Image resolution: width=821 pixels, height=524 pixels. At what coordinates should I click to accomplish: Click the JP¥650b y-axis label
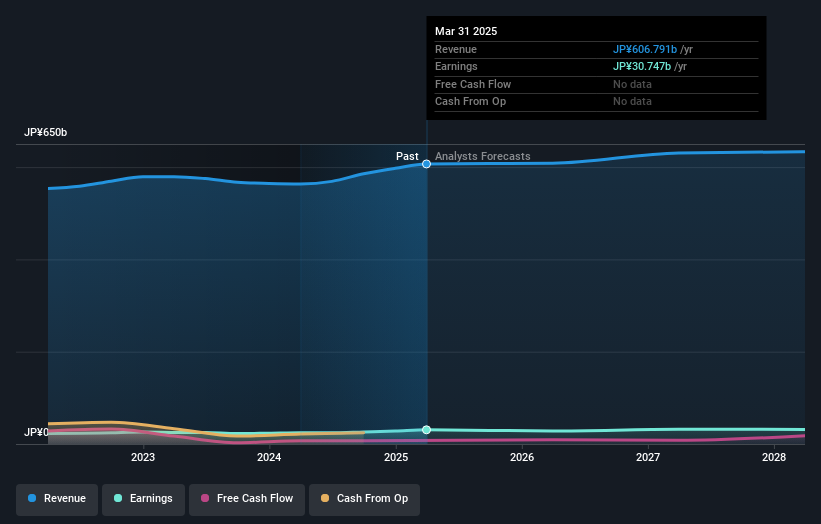[46, 132]
